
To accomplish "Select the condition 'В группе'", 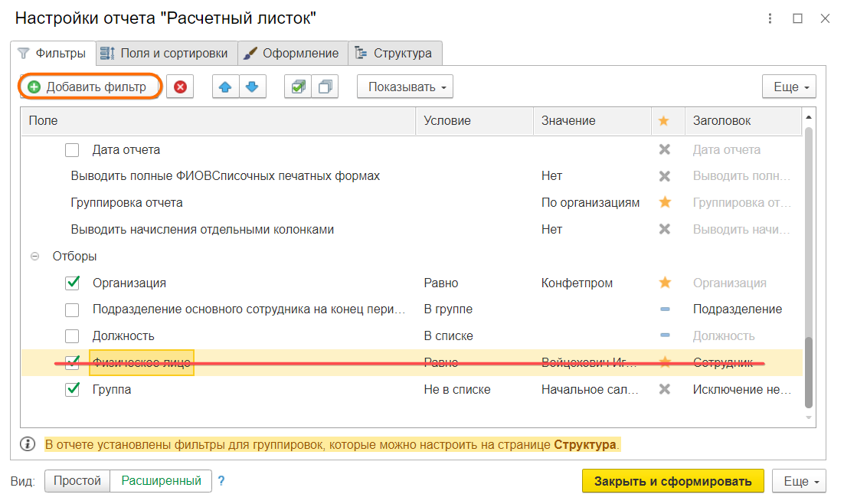I will pos(448,309).
